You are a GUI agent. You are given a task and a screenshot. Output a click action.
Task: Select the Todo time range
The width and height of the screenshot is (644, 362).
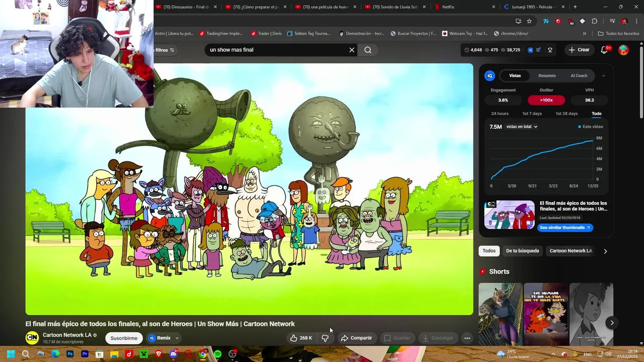[x=596, y=114]
